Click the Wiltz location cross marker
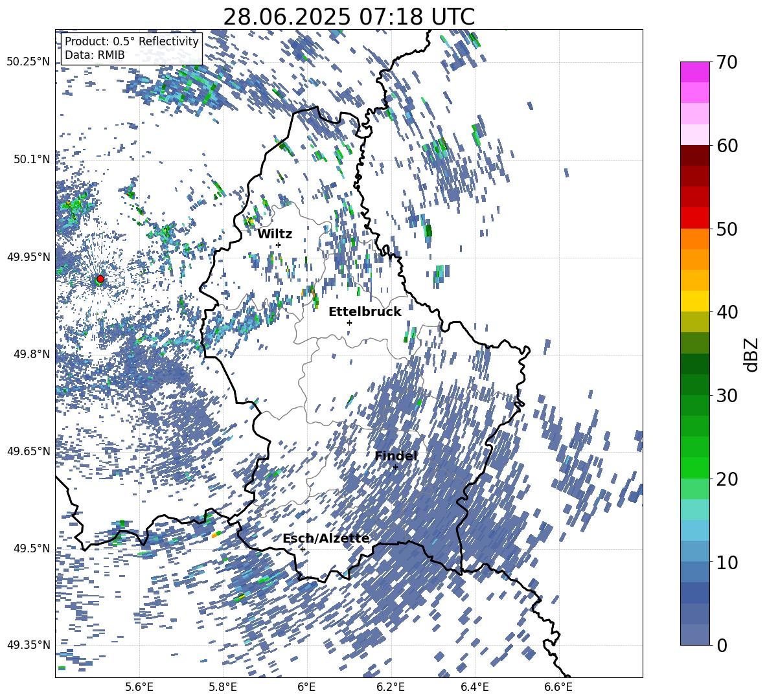Viewport: 767px width, 700px height. (279, 245)
